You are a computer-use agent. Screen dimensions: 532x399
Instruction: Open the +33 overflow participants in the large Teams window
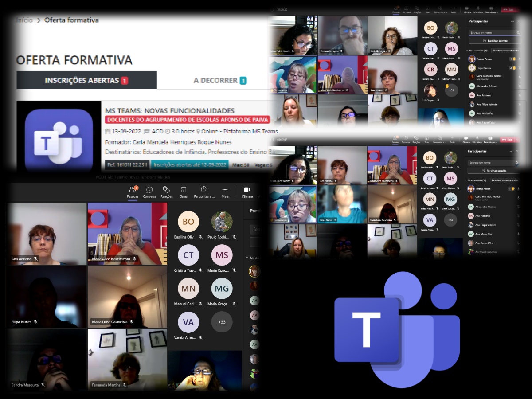pyautogui.click(x=222, y=322)
